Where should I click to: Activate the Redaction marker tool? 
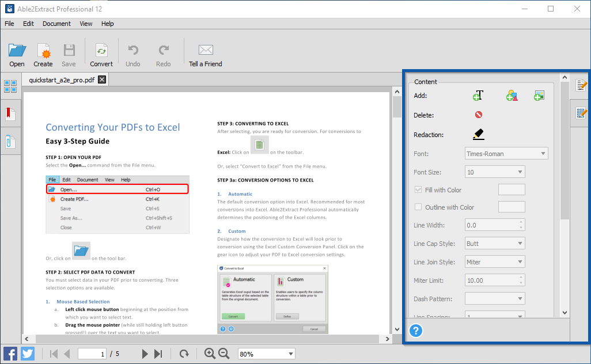(x=478, y=134)
